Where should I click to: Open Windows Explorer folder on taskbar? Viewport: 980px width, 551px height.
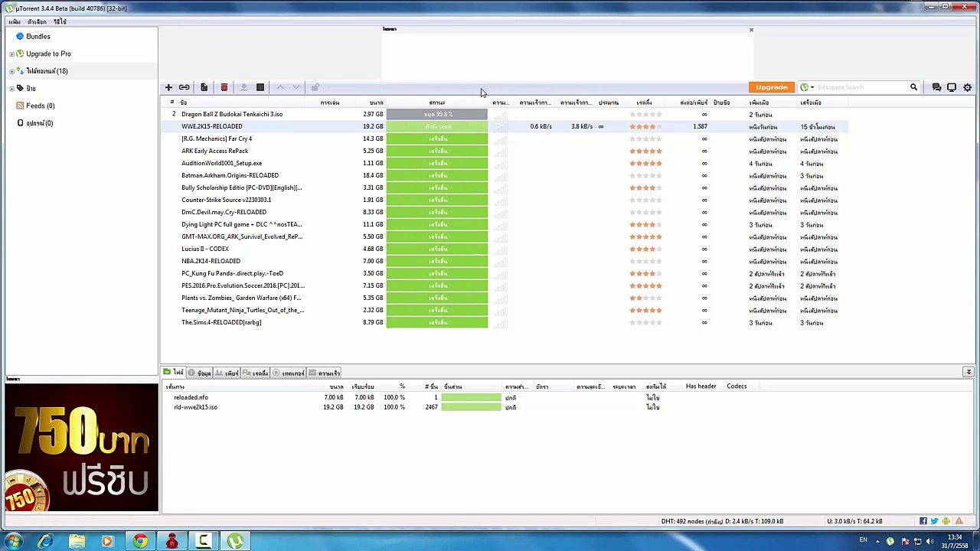77,541
